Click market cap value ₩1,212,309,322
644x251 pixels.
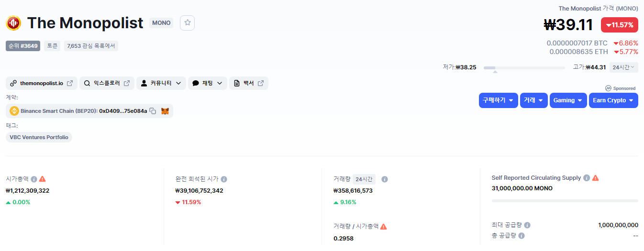(x=27, y=190)
